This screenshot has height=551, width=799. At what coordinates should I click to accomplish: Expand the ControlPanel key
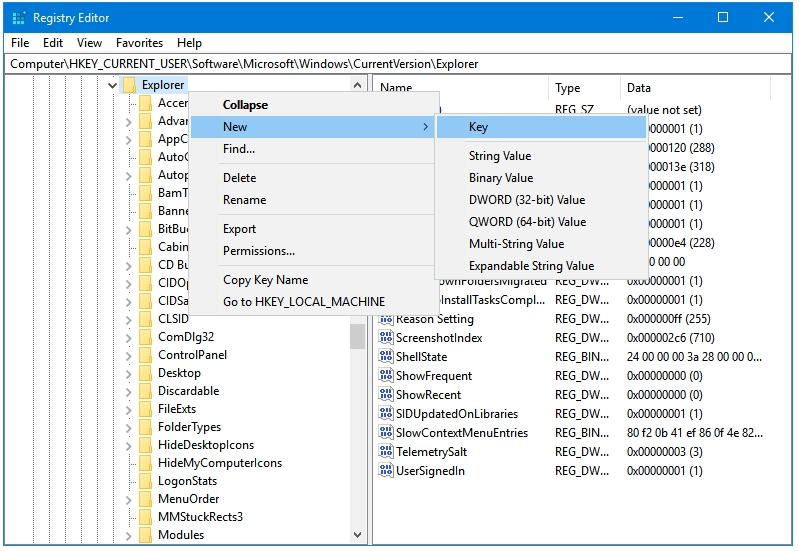point(128,356)
